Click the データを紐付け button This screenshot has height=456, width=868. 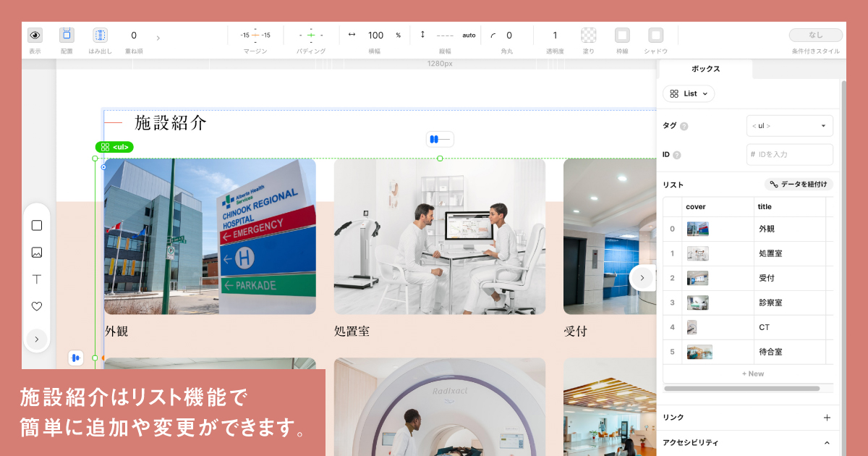coord(799,185)
